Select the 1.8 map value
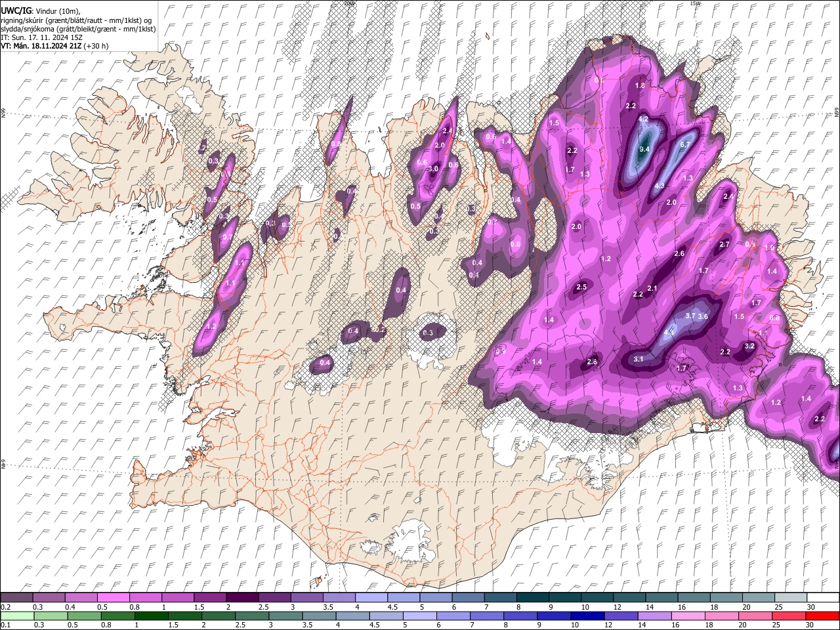 coord(640,85)
